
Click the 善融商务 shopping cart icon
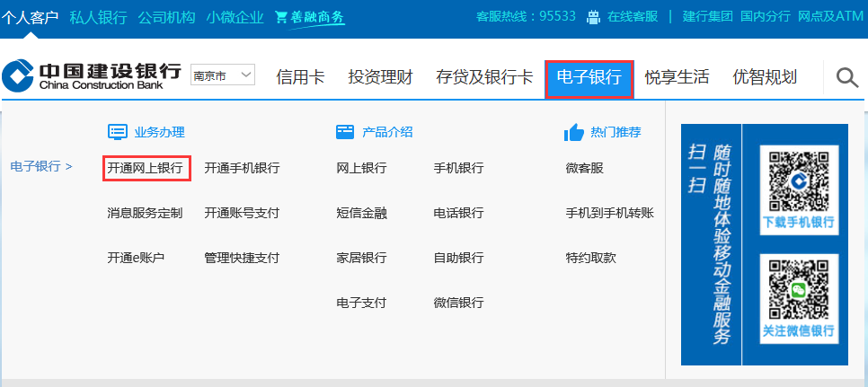(x=281, y=17)
